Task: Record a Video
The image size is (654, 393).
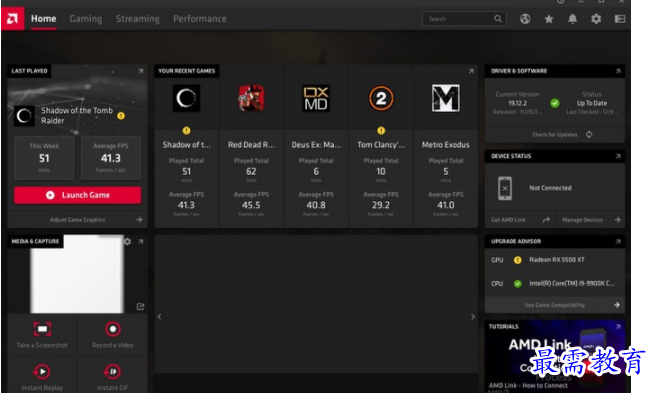Action: (x=113, y=335)
